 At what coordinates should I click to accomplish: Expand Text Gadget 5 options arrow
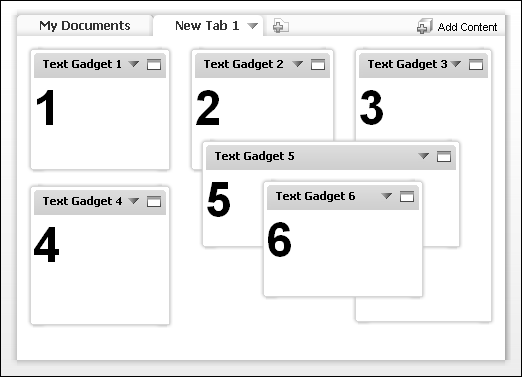[423, 156]
